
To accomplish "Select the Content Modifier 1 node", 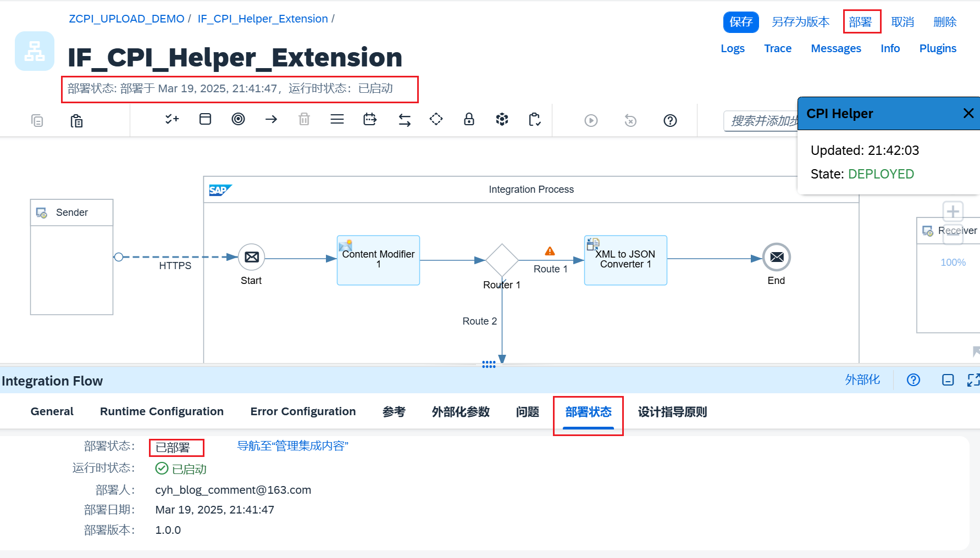I will coord(378,260).
